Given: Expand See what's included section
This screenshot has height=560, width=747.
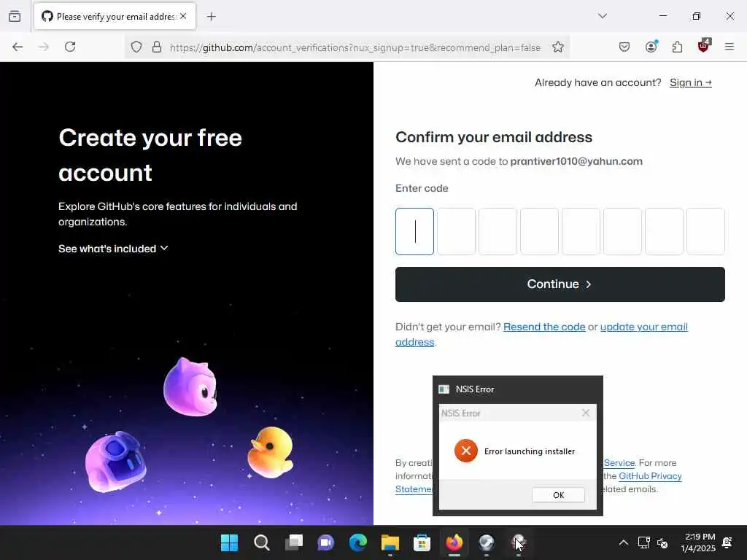Looking at the screenshot, I should tap(113, 249).
